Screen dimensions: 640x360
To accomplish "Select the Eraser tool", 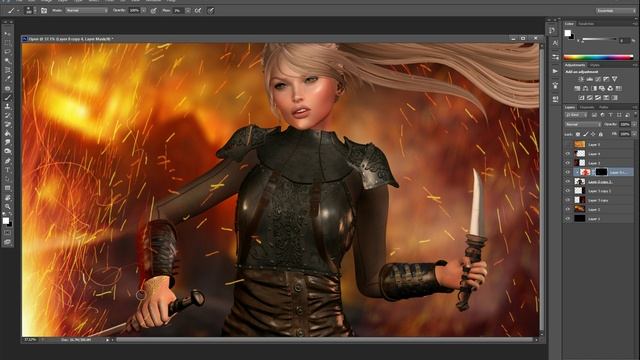I will click(7, 124).
